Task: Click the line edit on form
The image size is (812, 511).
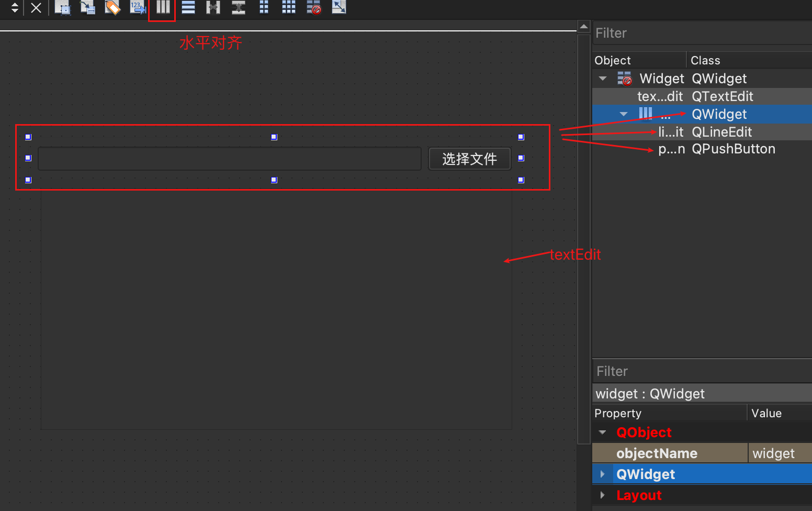Action: [x=230, y=159]
